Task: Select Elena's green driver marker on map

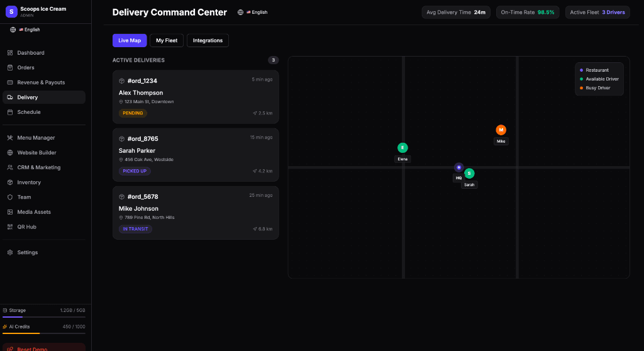Action: (x=402, y=148)
